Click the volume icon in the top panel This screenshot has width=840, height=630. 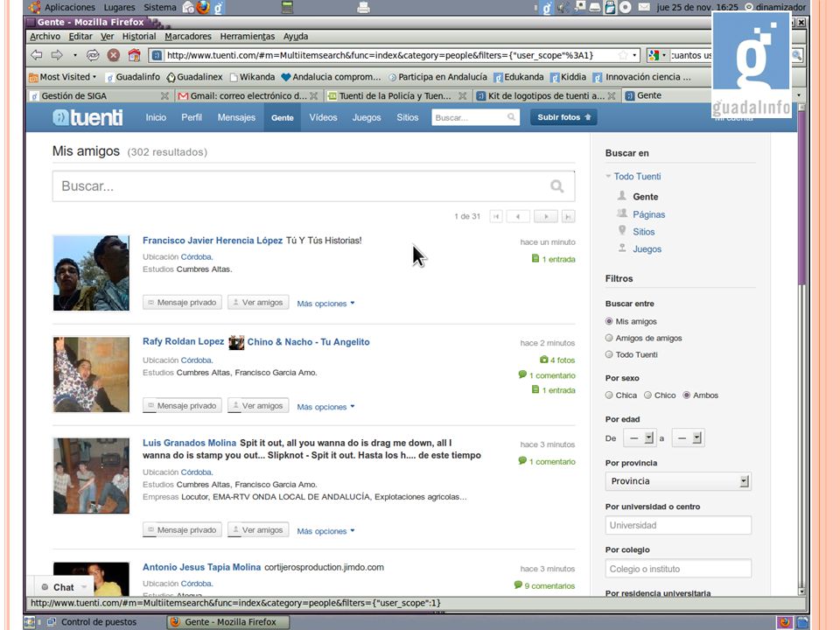563,7
